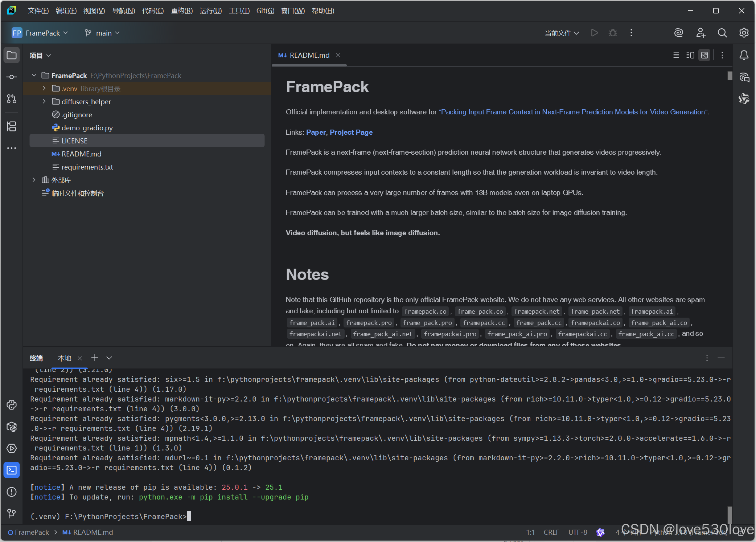
Task: Open the Problems tool window icon
Action: pos(12,492)
